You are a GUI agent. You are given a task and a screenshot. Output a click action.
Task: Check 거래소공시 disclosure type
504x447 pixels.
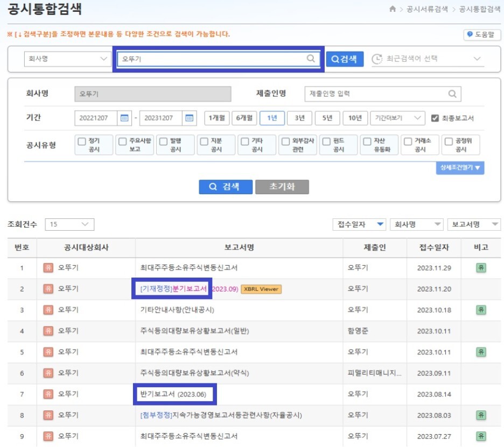408,141
